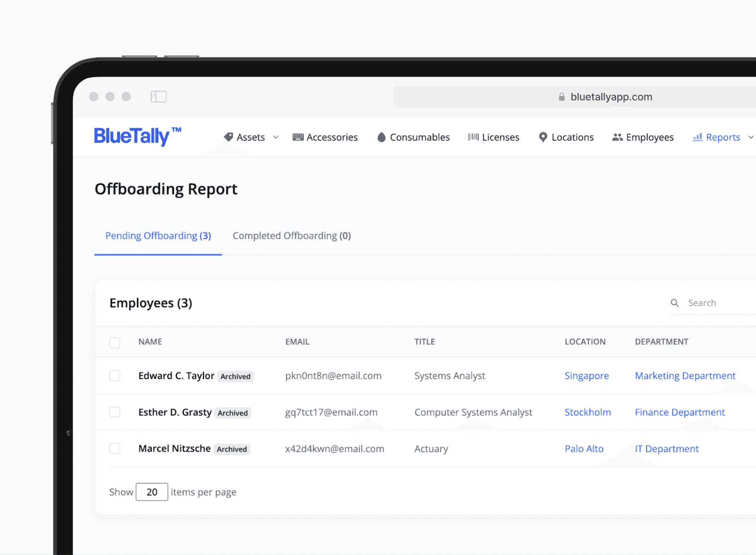
Task: Click the Accessories keyboard icon
Action: tap(298, 137)
